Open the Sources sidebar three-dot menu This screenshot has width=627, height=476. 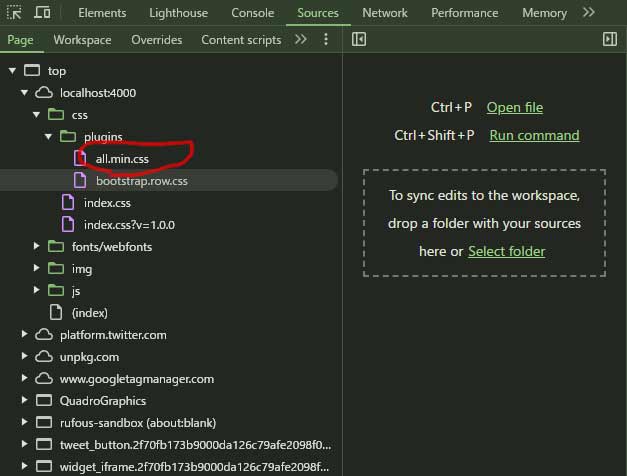(326, 40)
